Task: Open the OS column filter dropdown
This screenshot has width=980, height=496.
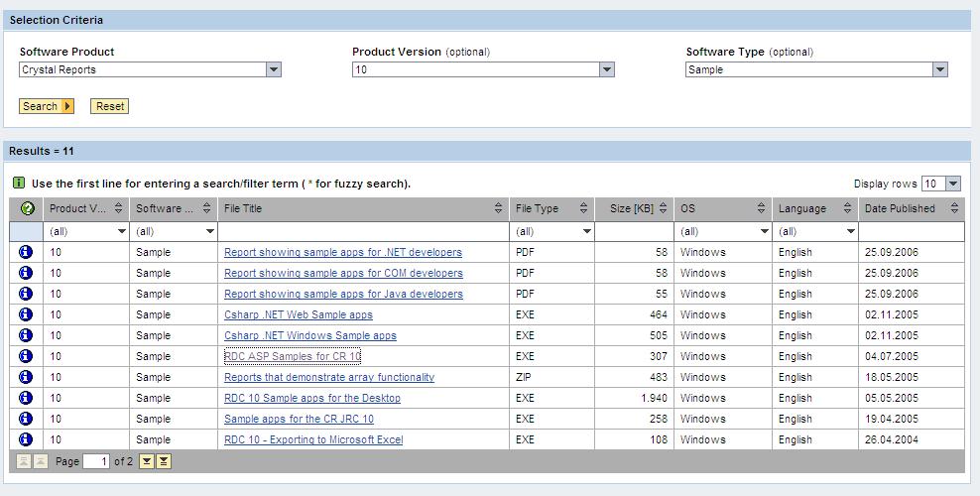Action: coord(765,231)
